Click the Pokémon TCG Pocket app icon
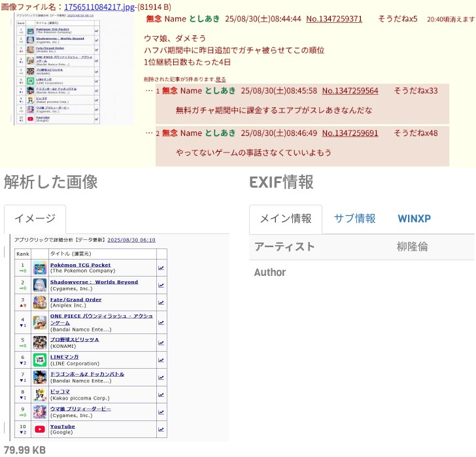Image resolution: width=476 pixels, height=457 pixels. 39,268
